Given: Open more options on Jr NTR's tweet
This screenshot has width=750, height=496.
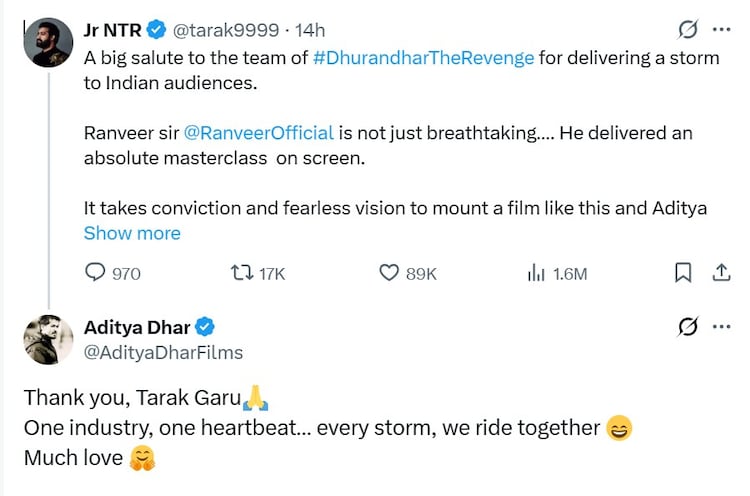Looking at the screenshot, I should coord(720,30).
